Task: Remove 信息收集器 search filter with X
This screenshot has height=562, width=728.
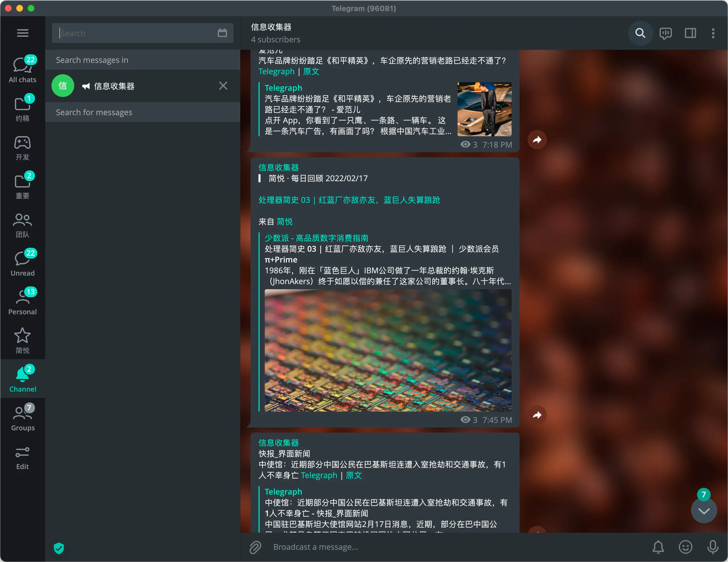Action: (x=223, y=86)
